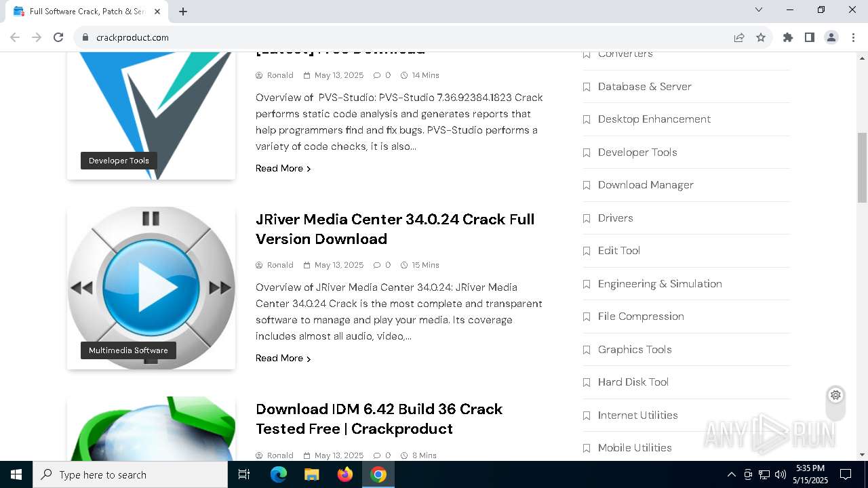The height and width of the screenshot is (488, 868).
Task: Reload the crackproduct.com page
Action: tap(58, 37)
